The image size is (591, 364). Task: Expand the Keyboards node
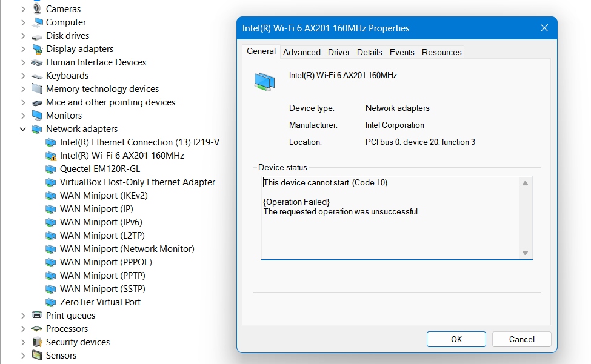click(x=23, y=76)
